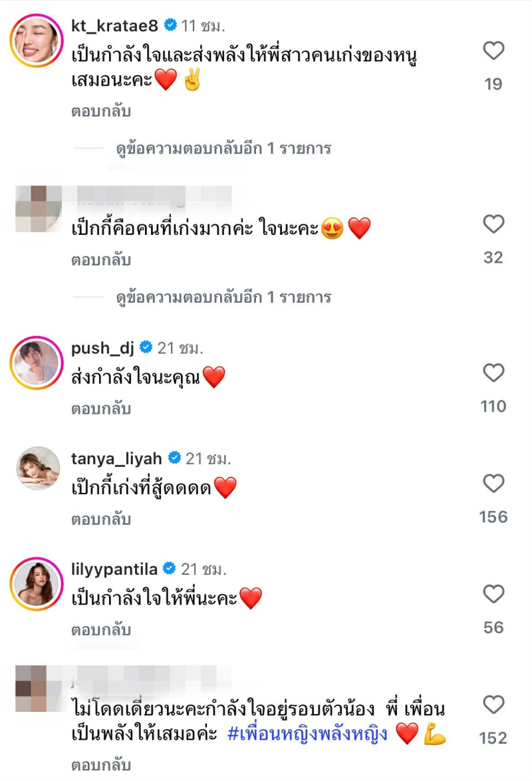Open kt_kratae8's profile picture
This screenshot has height=781, width=532.
[x=36, y=40]
